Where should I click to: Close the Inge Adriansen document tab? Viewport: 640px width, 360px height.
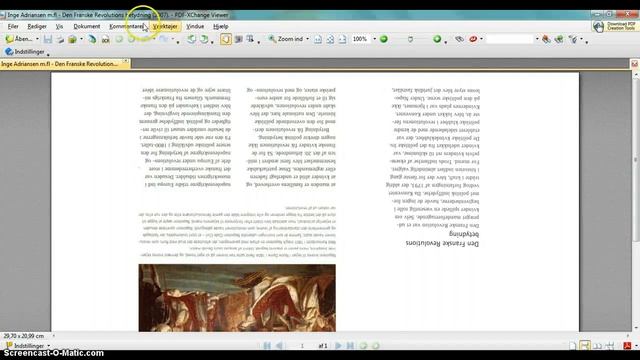click(x=126, y=61)
